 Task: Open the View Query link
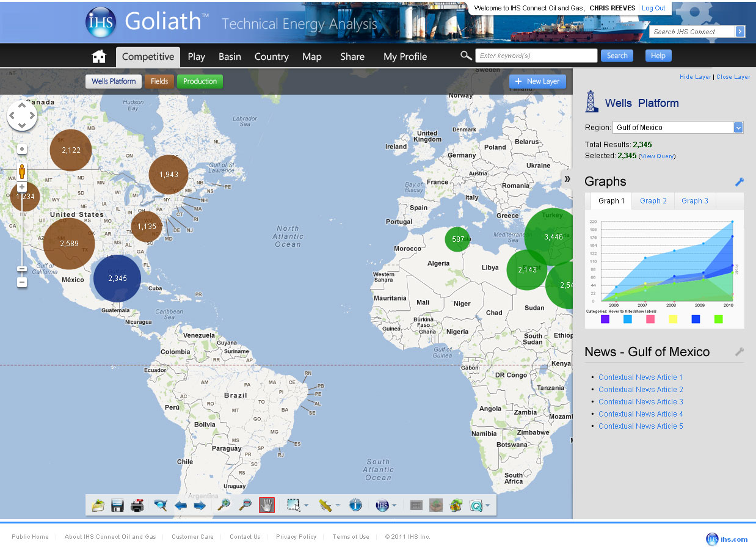(x=657, y=156)
